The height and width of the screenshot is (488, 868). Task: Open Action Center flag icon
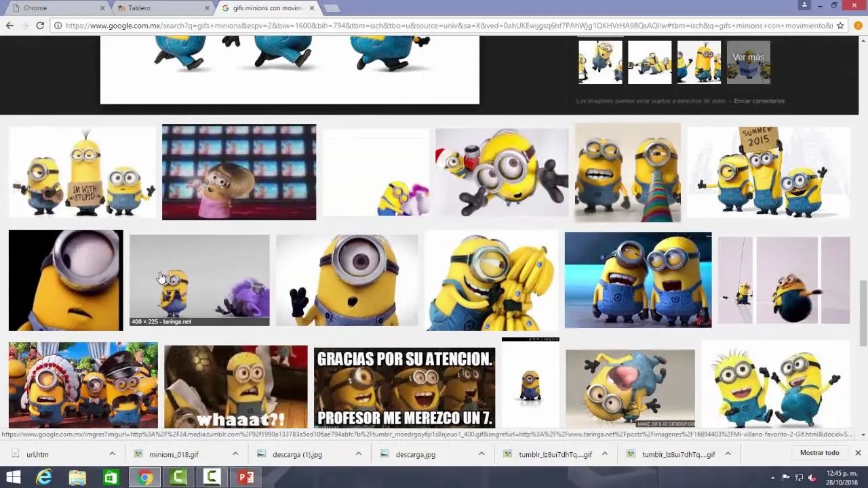pyautogui.click(x=787, y=477)
